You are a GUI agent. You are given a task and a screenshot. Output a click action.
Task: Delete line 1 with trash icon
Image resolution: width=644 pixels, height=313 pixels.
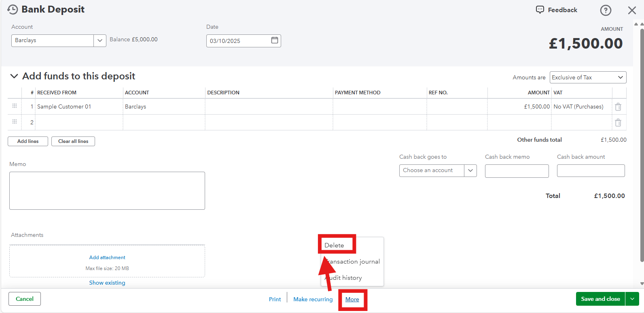click(618, 107)
